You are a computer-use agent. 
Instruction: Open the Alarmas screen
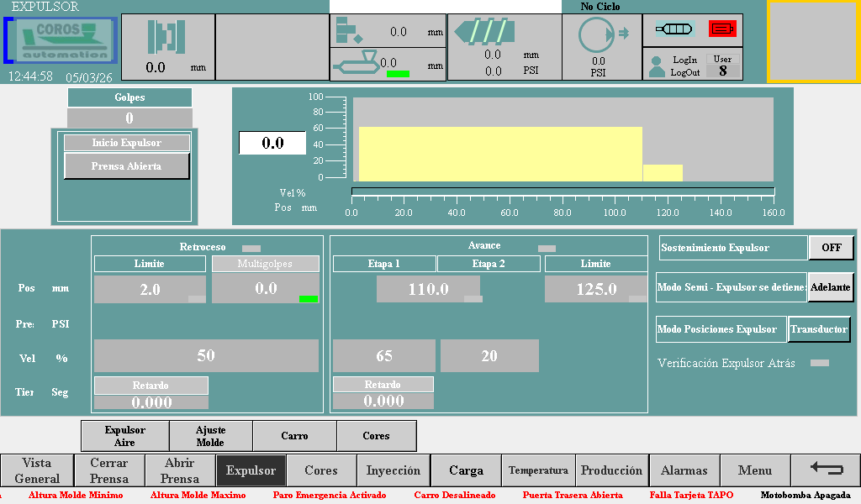pos(684,470)
